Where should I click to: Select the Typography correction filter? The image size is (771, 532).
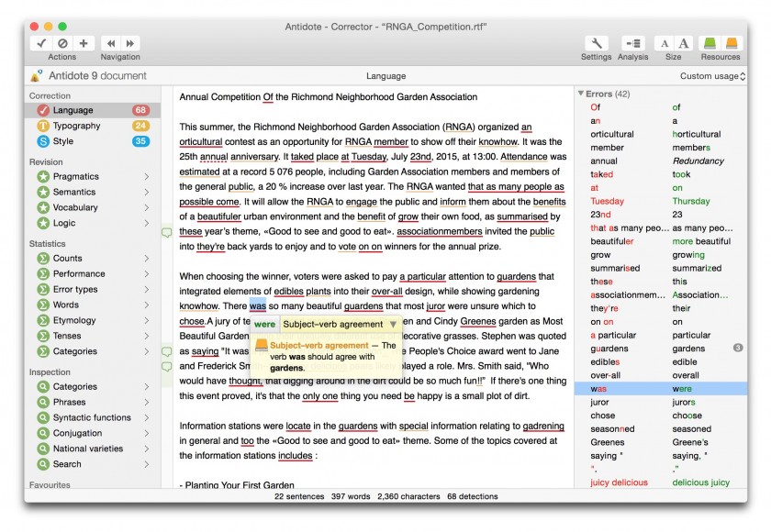pos(76,126)
